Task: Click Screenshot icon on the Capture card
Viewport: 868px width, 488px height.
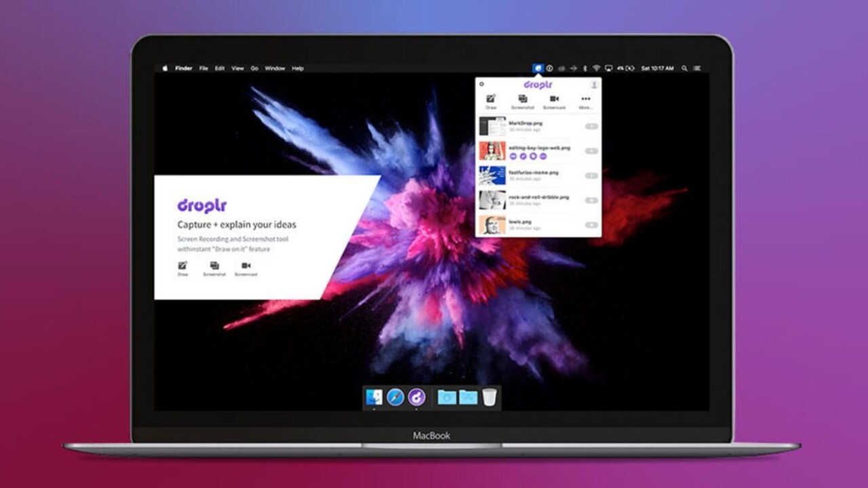Action: coord(214,266)
